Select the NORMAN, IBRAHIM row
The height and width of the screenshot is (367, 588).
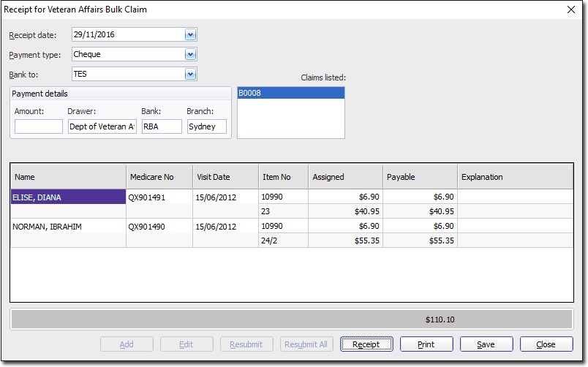click(x=68, y=227)
